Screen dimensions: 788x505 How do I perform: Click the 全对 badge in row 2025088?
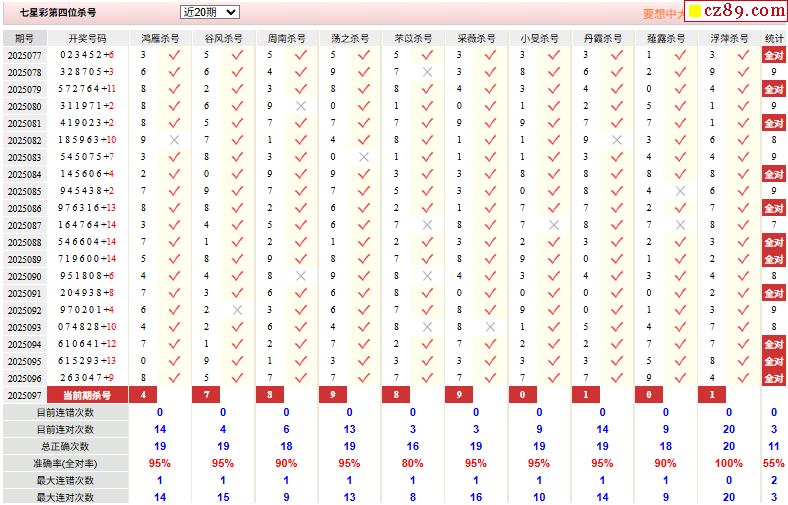click(x=774, y=242)
